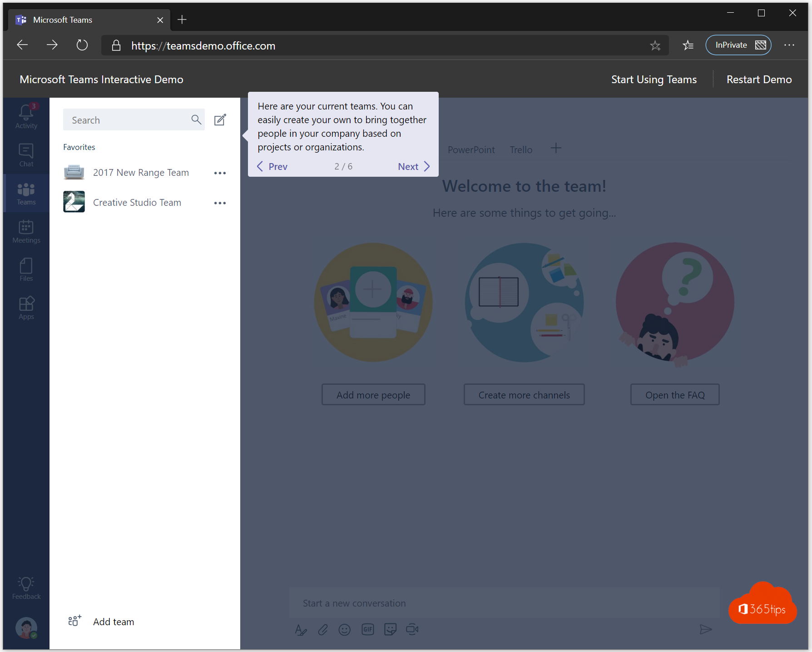Start a new chat with compose icon
The width and height of the screenshot is (812, 652).
220,119
